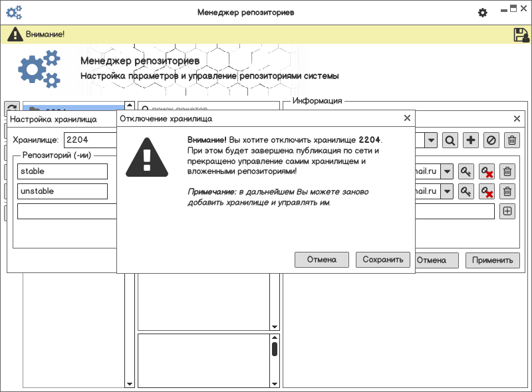Click the Внимание! label in warning bar
The width and height of the screenshot is (532, 392).
click(45, 35)
